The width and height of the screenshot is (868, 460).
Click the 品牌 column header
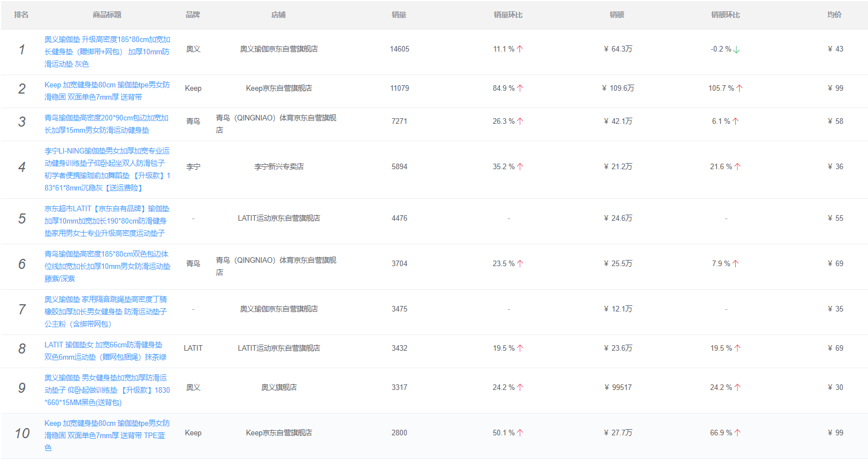click(193, 15)
